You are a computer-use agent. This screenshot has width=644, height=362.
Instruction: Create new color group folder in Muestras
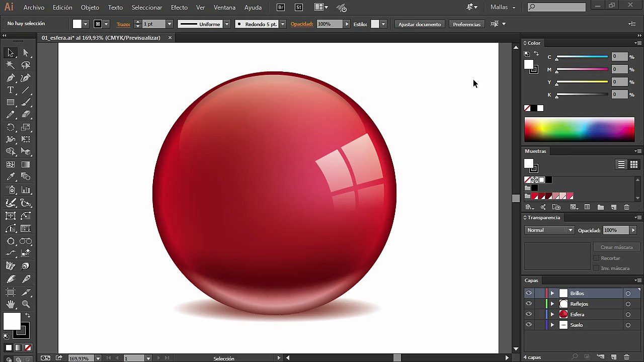click(600, 207)
